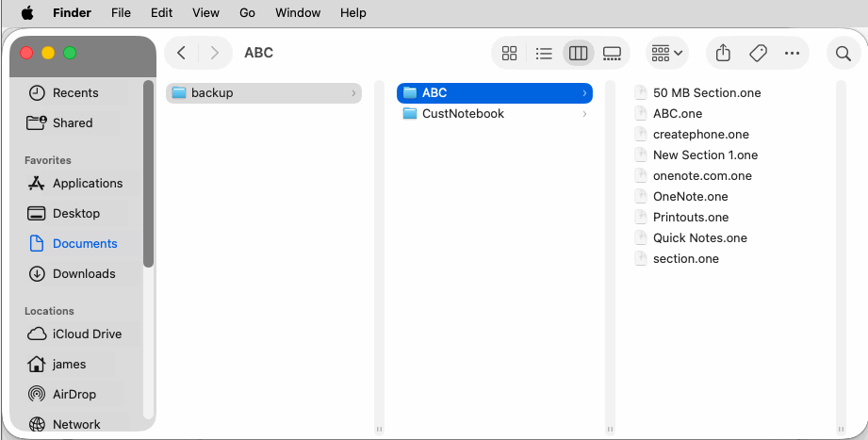The width and height of the screenshot is (868, 440).
Task: Select gallery view icon in toolbar
Action: point(612,54)
